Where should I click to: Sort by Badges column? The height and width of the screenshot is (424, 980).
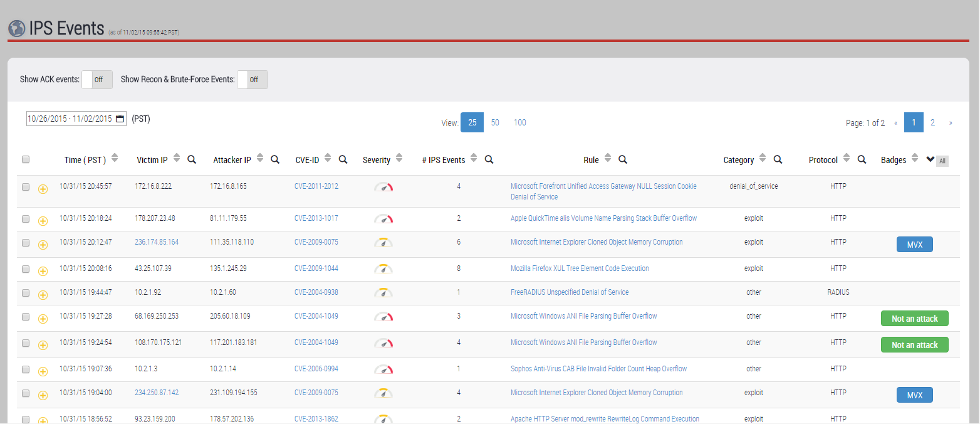[x=915, y=159]
